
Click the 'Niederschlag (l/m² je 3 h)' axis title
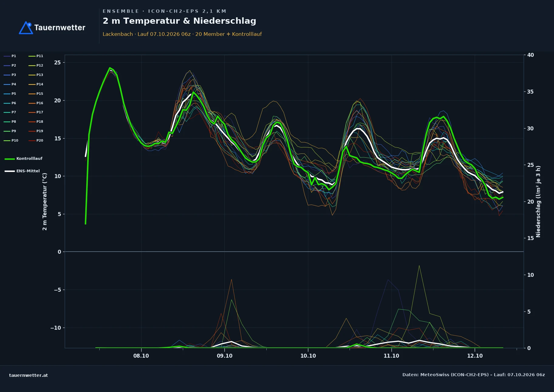[x=538, y=201]
